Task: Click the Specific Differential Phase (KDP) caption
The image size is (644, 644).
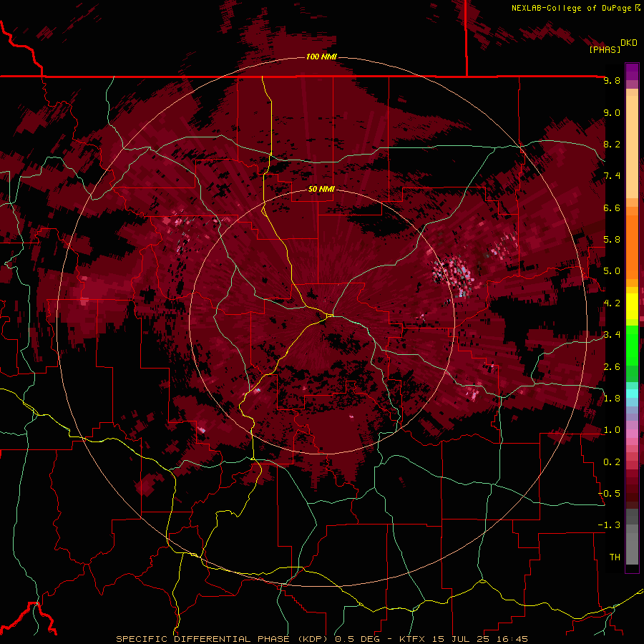Action: [x=224, y=639]
